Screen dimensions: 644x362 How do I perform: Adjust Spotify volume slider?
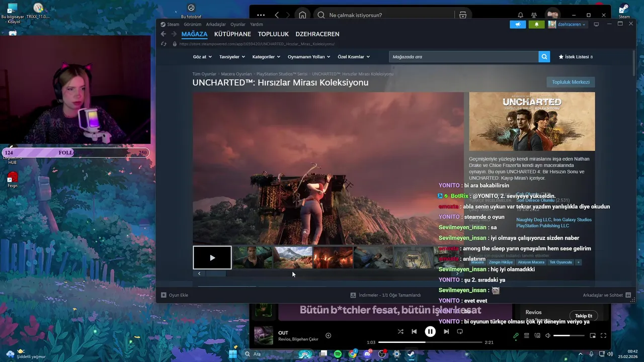coord(569,335)
